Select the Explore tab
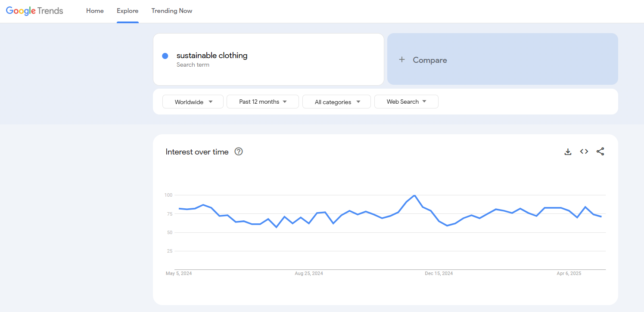Image resolution: width=644 pixels, height=312 pixels. point(128,11)
